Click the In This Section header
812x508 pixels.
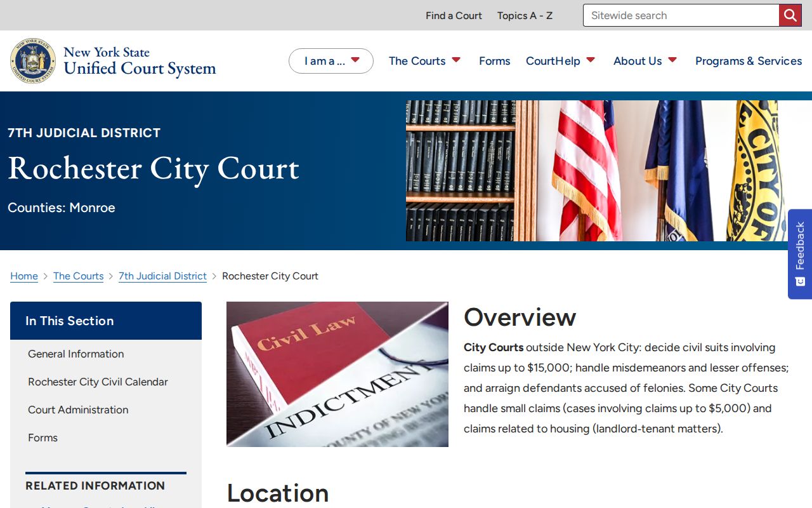106,321
